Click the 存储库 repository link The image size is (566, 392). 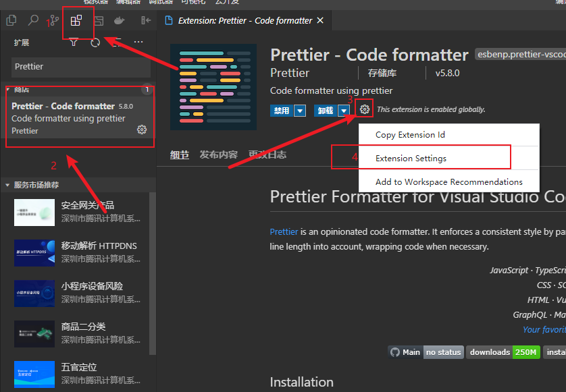[x=382, y=74]
